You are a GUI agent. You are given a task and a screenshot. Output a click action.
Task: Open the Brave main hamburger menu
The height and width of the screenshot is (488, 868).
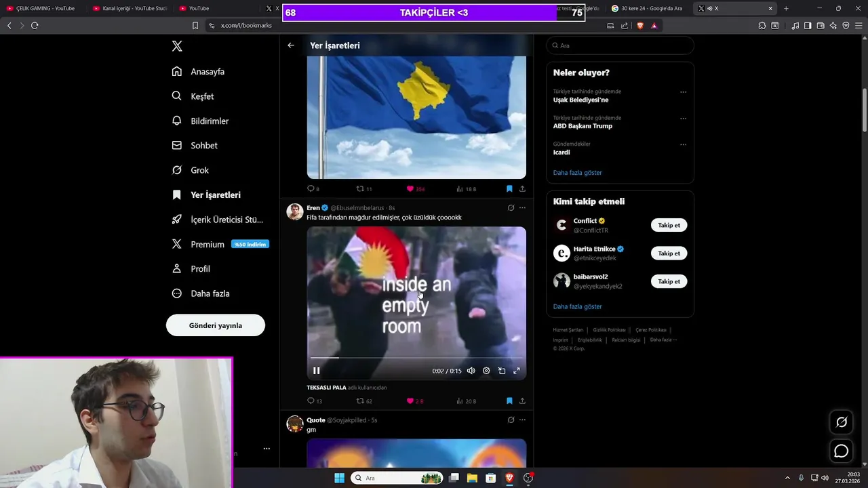point(859,26)
